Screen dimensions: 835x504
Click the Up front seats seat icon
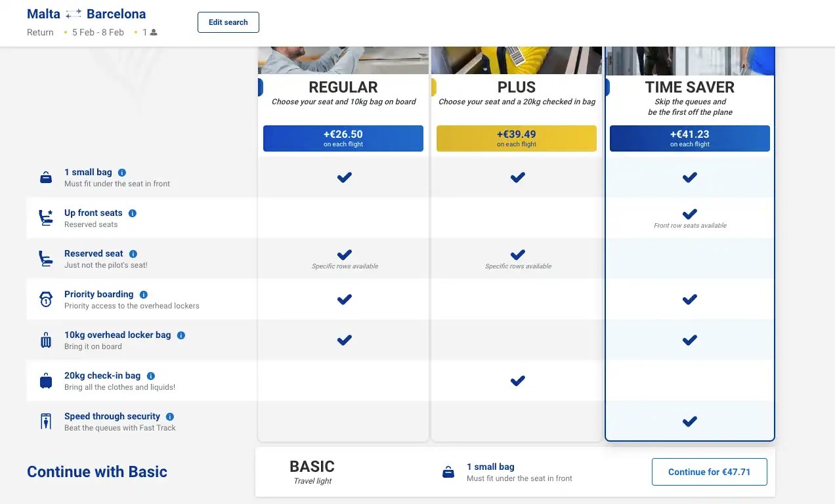[46, 218]
